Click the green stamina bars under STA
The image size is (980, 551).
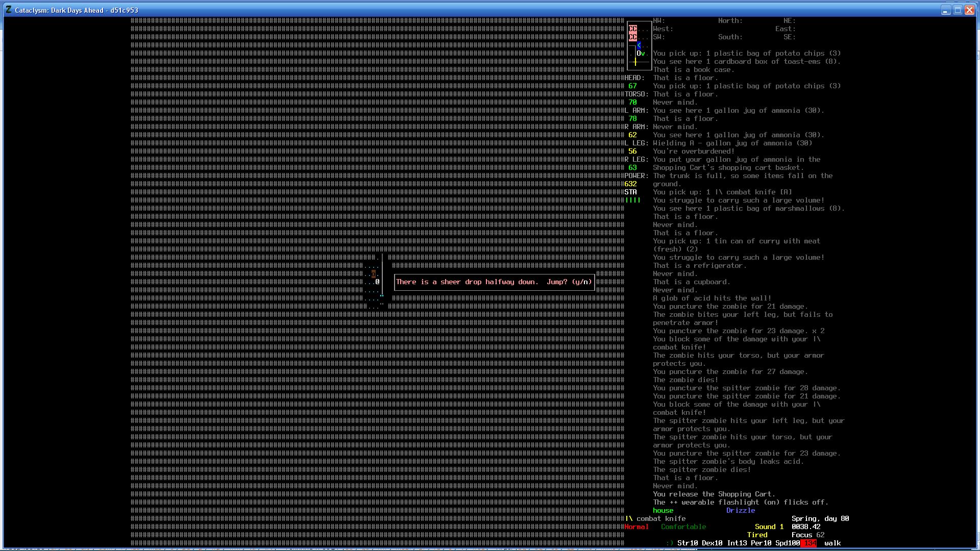tap(633, 200)
